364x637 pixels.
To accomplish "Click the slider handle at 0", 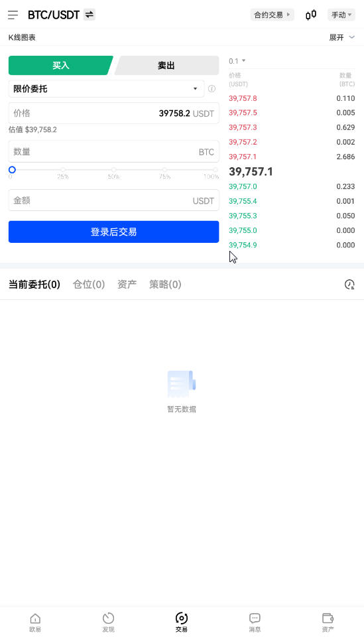I will pos(12,170).
